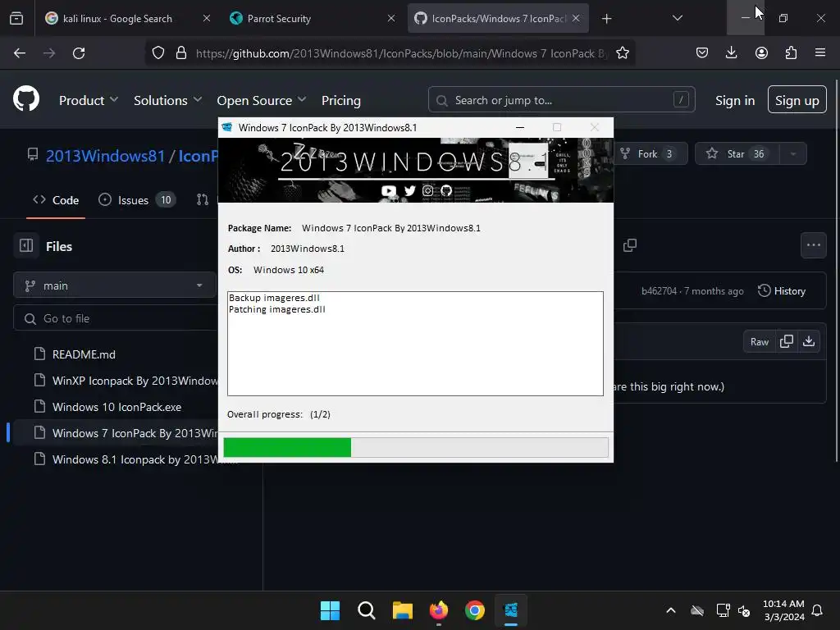Viewport: 840px width, 630px height.
Task: Show hidden system tray icons chevron
Action: [670, 610]
